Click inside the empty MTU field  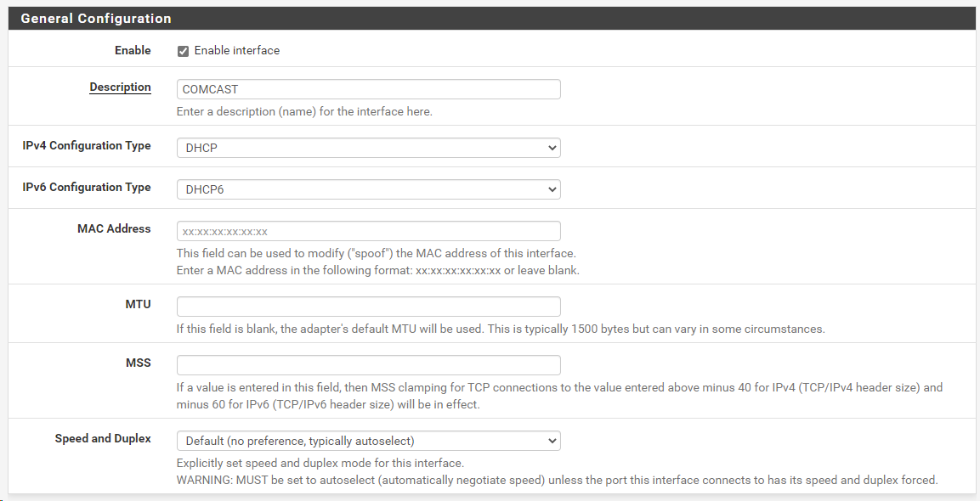369,307
